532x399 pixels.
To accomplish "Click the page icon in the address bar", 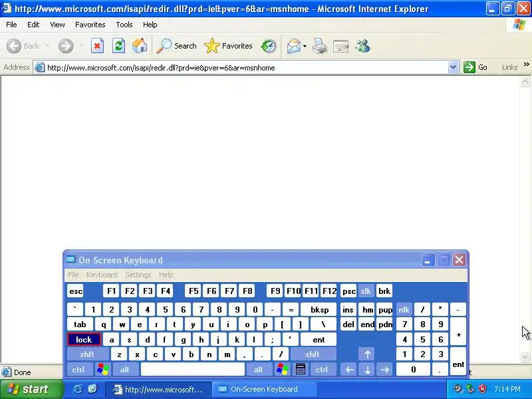I will pyautogui.click(x=40, y=68).
